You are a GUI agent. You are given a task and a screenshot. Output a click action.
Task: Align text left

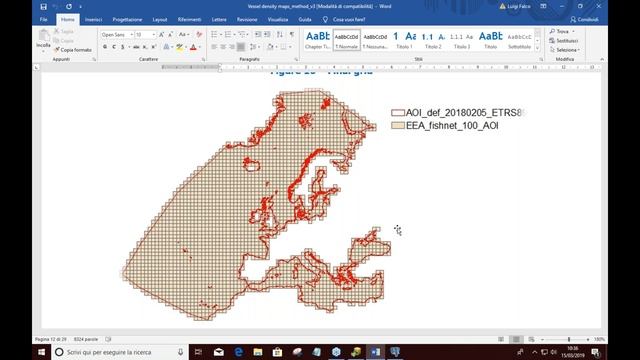214,47
